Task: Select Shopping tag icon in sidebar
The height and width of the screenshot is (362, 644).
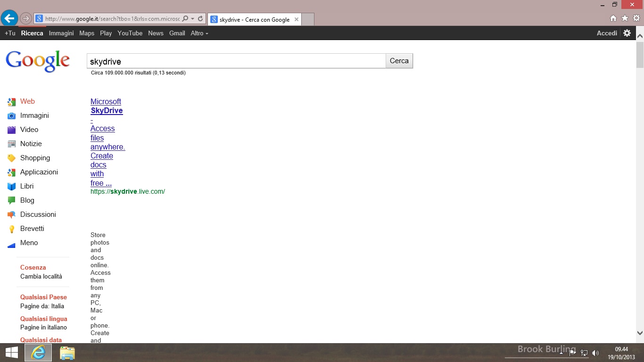Action: pyautogui.click(x=12, y=158)
